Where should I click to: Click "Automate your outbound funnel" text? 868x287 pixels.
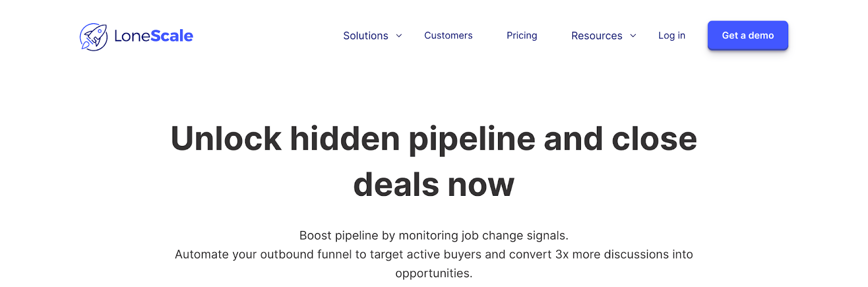tap(263, 254)
